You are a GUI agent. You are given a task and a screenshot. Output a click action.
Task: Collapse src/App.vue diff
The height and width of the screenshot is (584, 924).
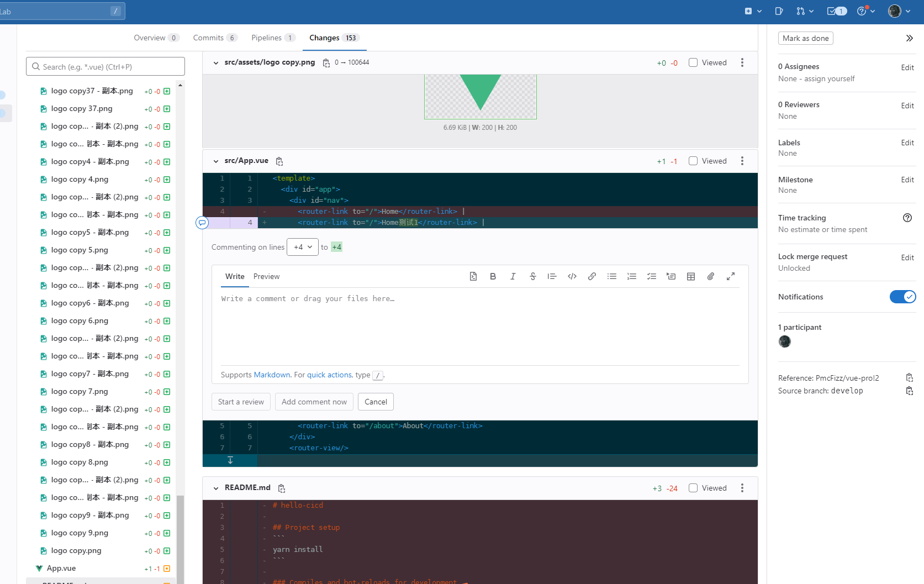(x=216, y=161)
